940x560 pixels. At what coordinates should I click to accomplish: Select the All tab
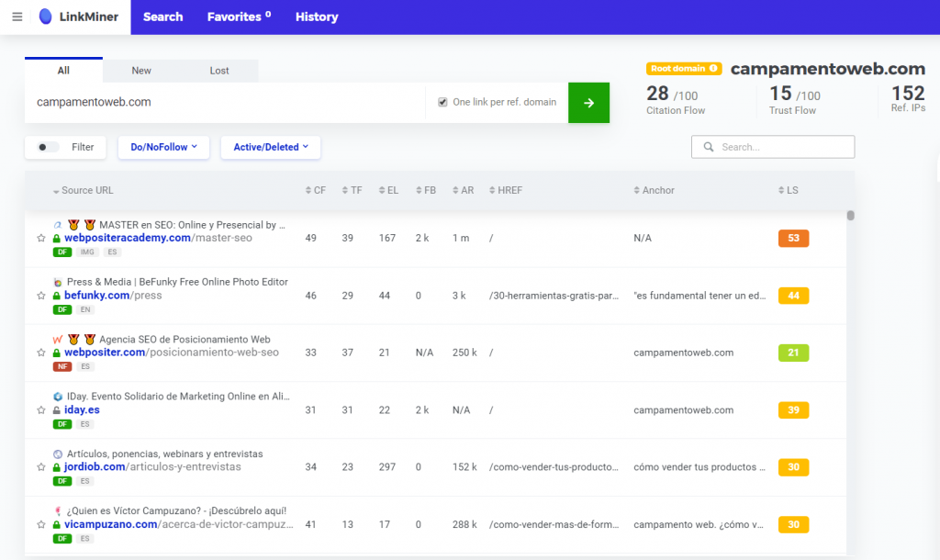coord(63,70)
